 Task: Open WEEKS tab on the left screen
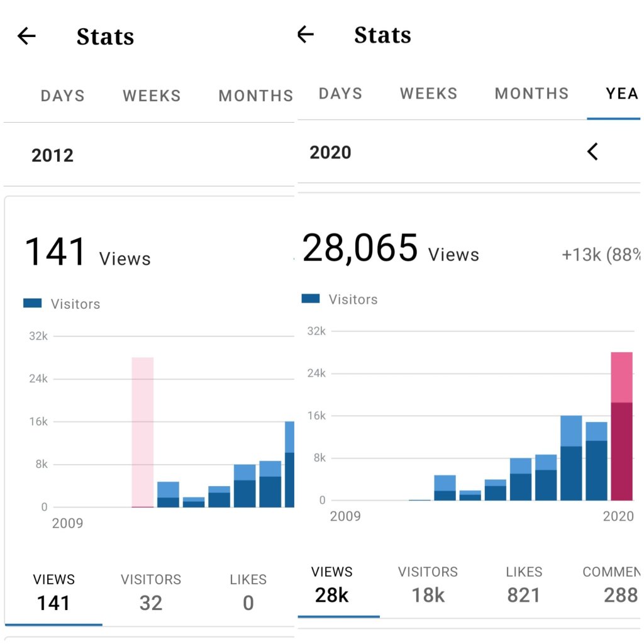(x=152, y=96)
